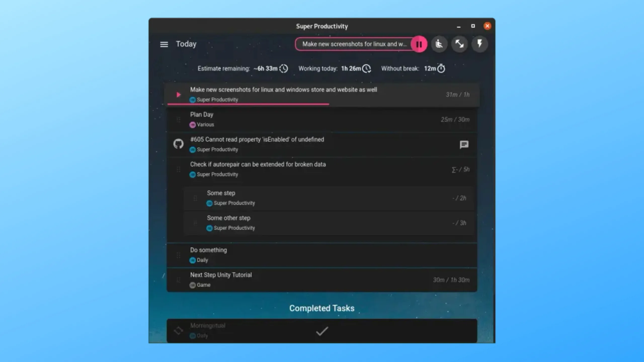Viewport: 644px width, 362px height.
Task: Click drag handle of Some step subtask
Action: coord(195,198)
